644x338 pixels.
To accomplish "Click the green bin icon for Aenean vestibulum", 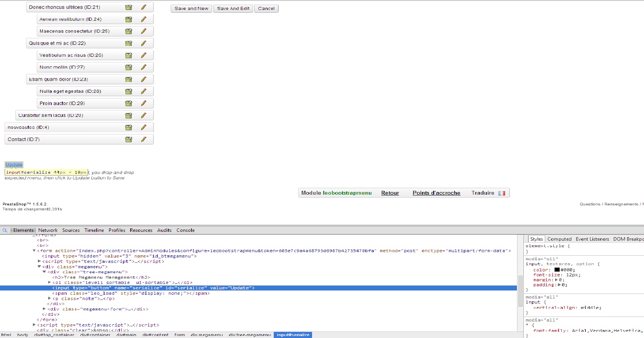I will tap(129, 19).
